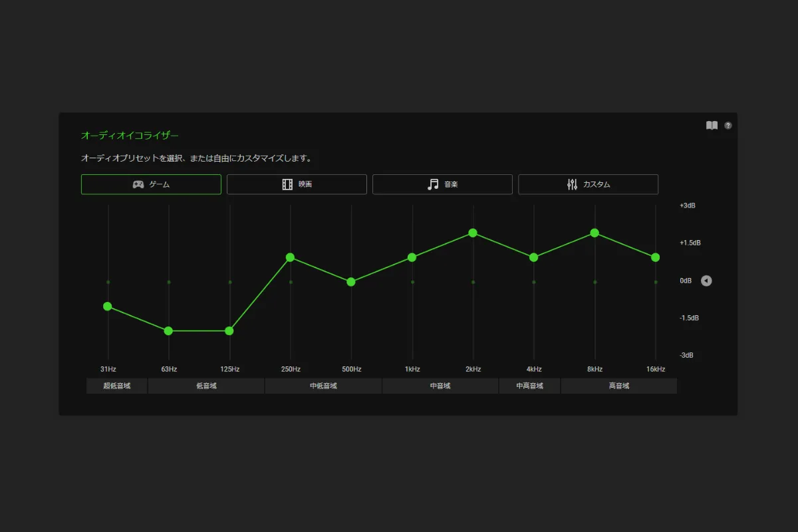798x532 pixels.
Task: Click the 63Hz band handle
Action: point(168,331)
